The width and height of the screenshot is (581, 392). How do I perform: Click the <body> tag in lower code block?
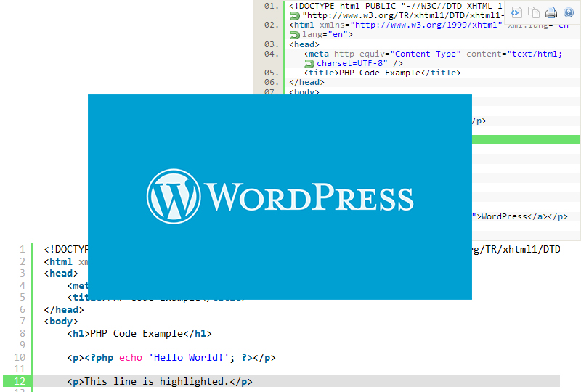point(61,322)
